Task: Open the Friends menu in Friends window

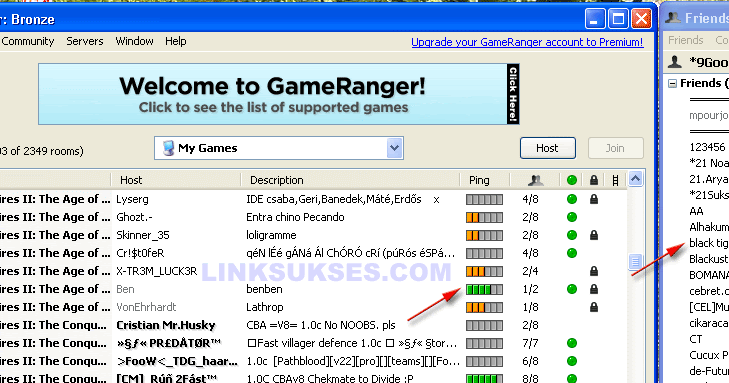Action: [686, 40]
